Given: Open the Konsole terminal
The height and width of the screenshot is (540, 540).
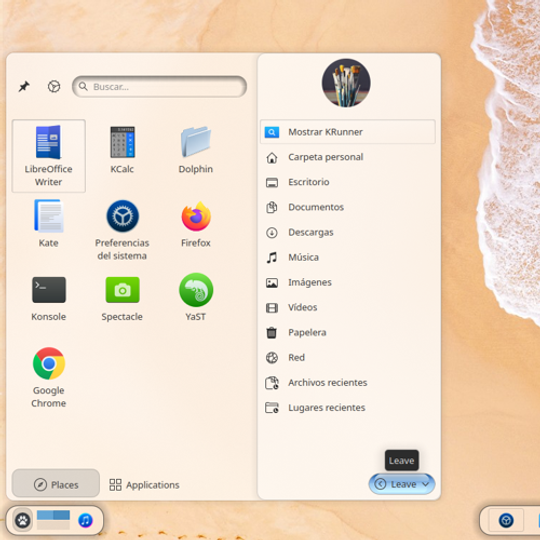Looking at the screenshot, I should [49, 297].
